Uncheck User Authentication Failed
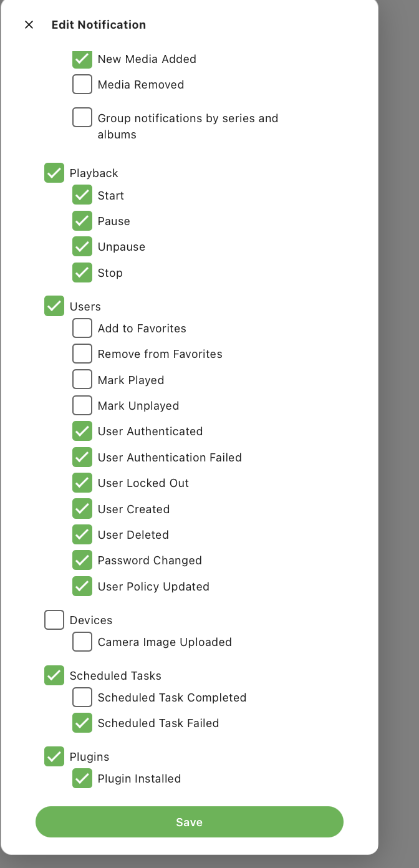 pos(82,457)
